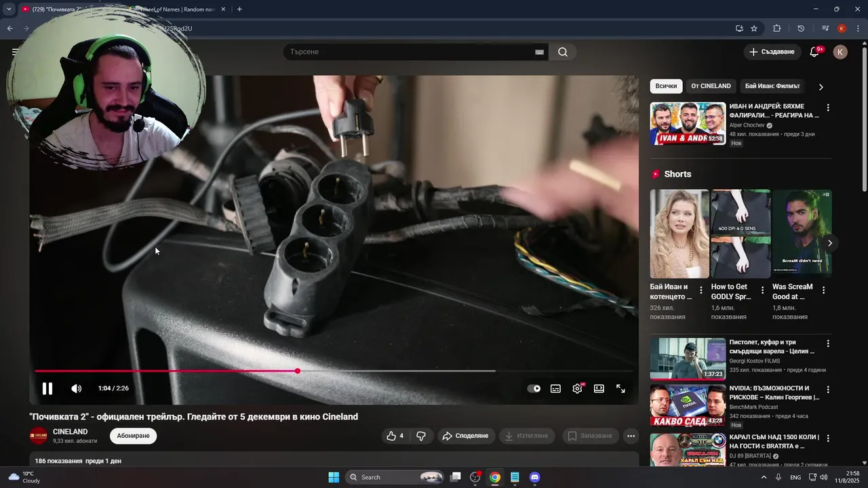This screenshot has height=488, width=868.
Task: Open options for NVIDIA video
Action: coord(827,390)
